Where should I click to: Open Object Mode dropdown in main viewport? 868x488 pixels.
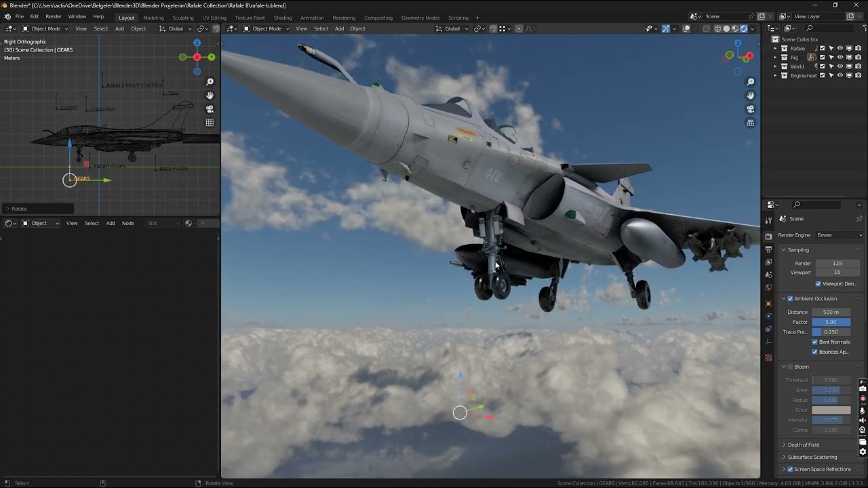click(x=267, y=28)
